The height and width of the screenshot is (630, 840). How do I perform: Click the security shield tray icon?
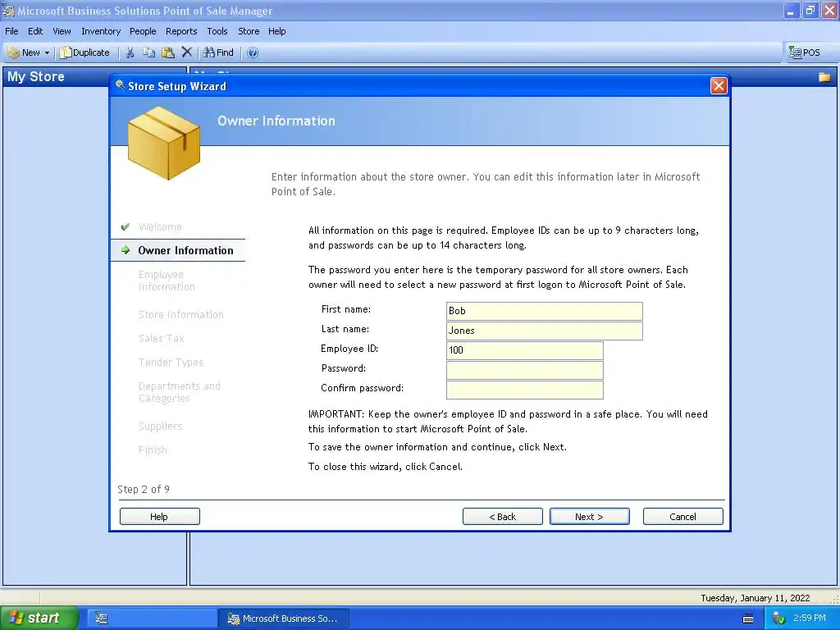(778, 619)
